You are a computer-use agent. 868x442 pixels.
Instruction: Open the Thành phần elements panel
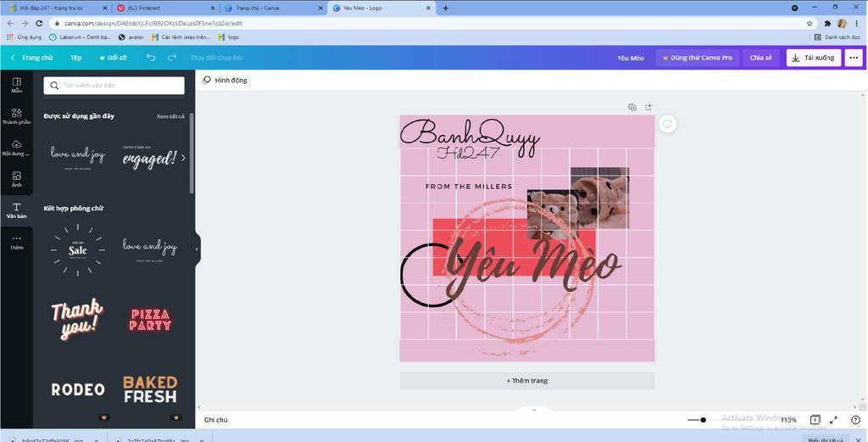pos(17,116)
